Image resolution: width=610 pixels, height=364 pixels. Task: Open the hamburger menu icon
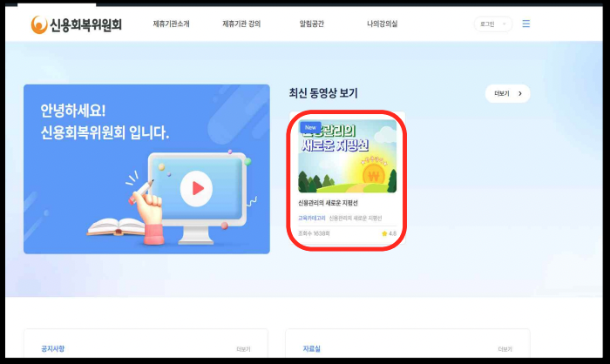(x=525, y=24)
